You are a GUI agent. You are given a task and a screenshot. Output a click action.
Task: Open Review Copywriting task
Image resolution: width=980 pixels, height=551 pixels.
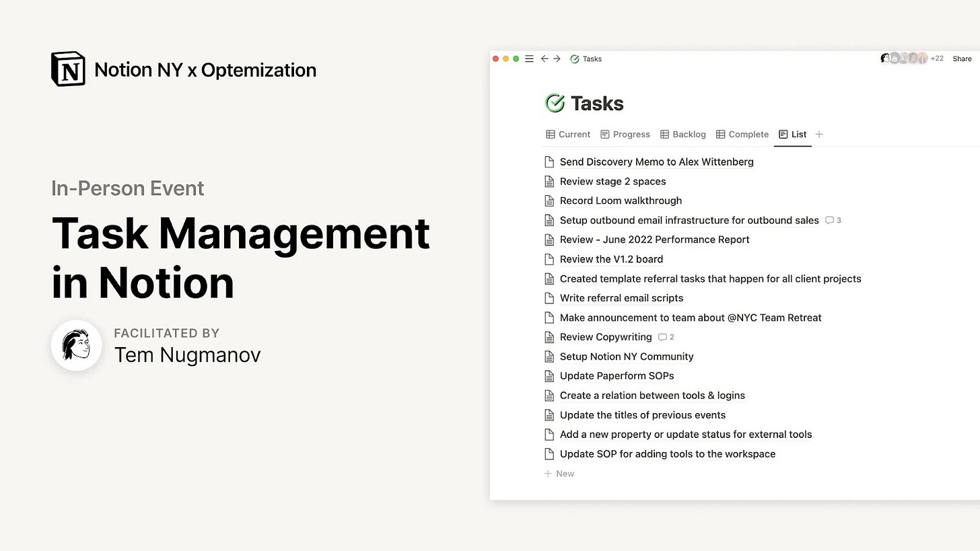(x=606, y=337)
